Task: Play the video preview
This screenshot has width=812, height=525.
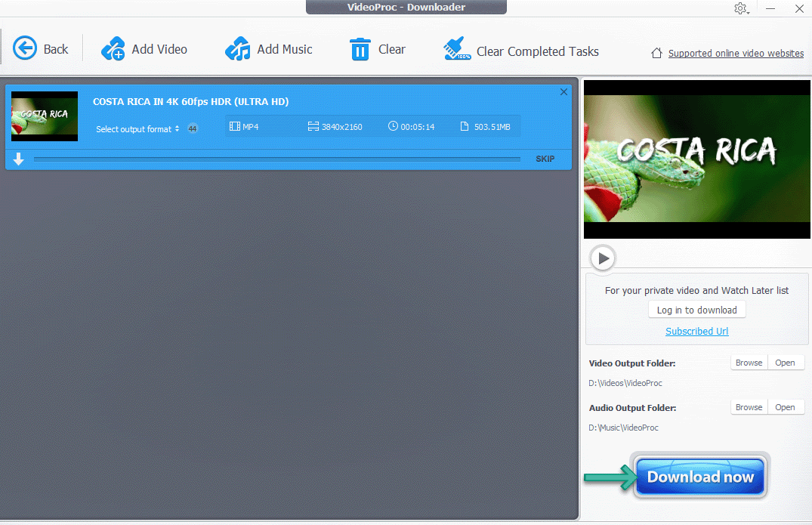Action: [x=603, y=258]
